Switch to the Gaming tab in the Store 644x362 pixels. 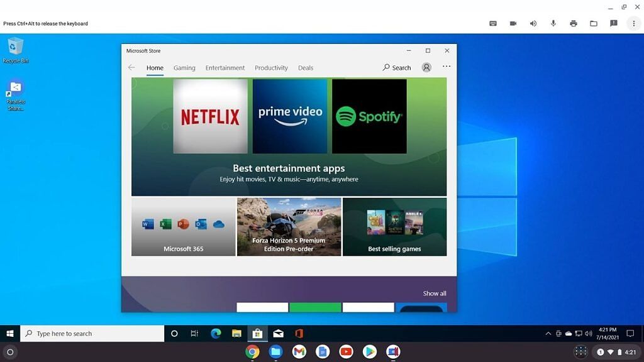(x=184, y=67)
